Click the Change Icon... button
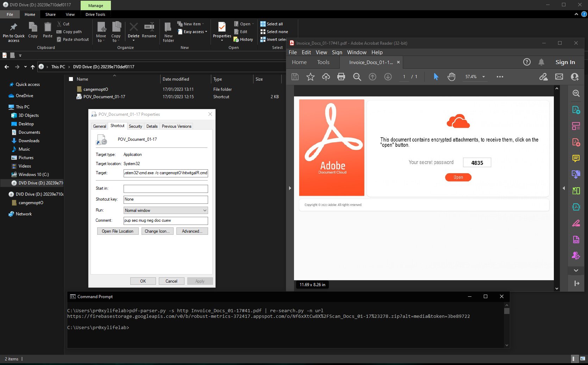Screen dimensions: 588x365 [157, 231]
